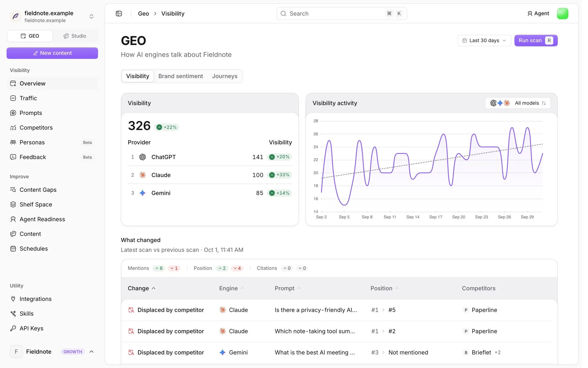Expand the Fieldnote GROWTH account menu
The height and width of the screenshot is (368, 588).
[x=52, y=352]
